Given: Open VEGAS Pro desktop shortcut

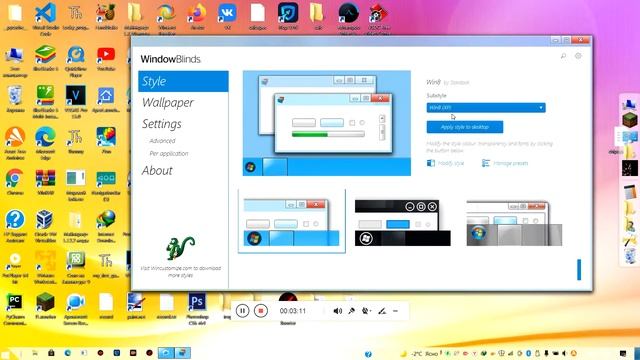Looking at the screenshot, I should pyautogui.click(x=76, y=102).
